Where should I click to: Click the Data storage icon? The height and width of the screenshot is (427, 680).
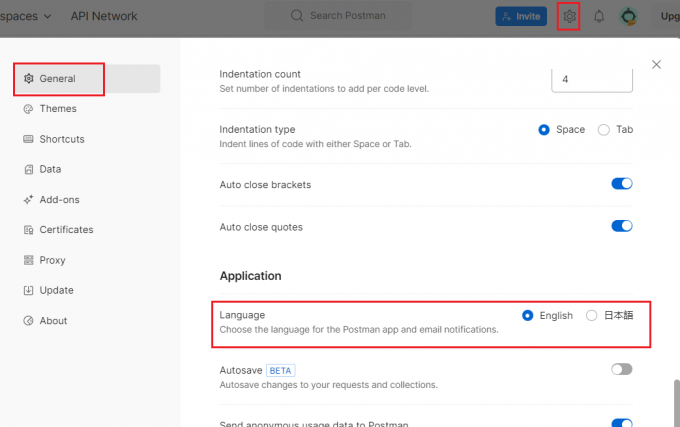(29, 169)
